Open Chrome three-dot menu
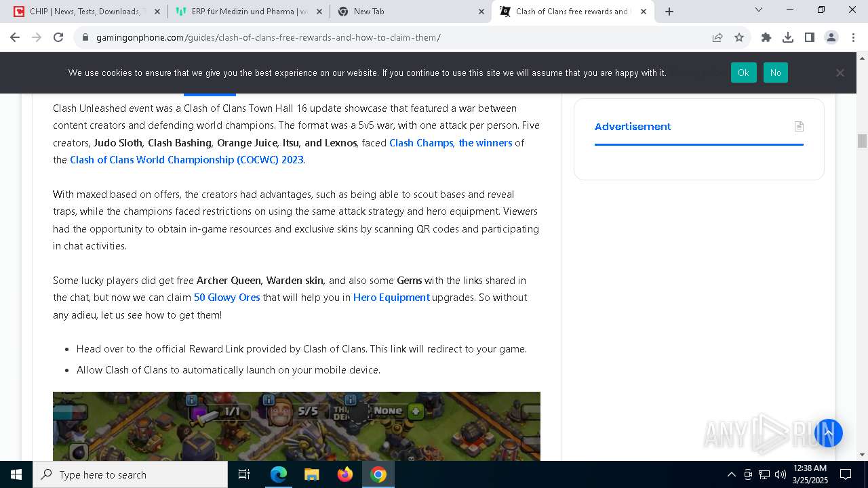868x488 pixels. [852, 37]
